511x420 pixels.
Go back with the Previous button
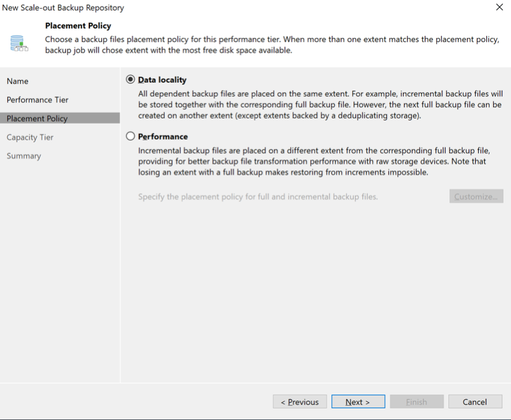point(300,402)
